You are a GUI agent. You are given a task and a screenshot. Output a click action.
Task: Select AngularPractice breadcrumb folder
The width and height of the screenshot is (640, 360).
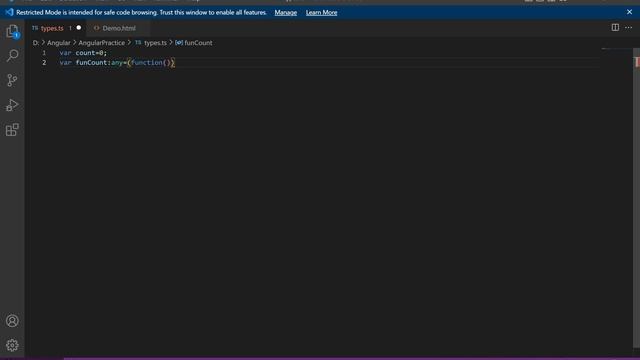coord(102,42)
